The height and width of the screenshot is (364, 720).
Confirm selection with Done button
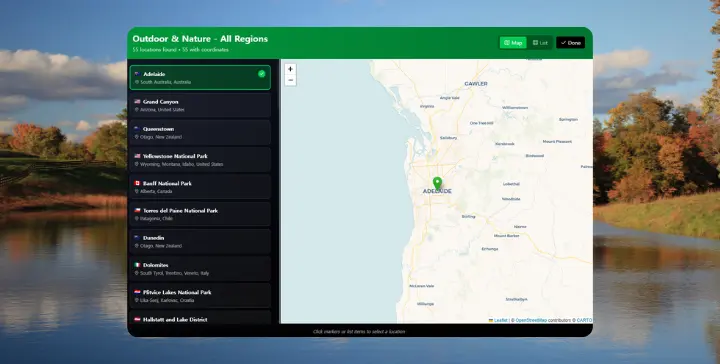coord(570,43)
